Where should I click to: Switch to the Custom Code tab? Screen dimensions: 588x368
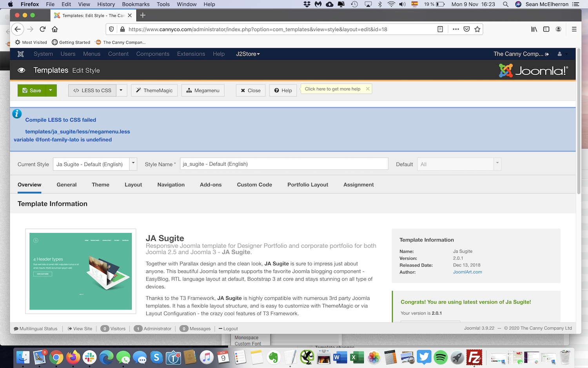[x=254, y=185]
